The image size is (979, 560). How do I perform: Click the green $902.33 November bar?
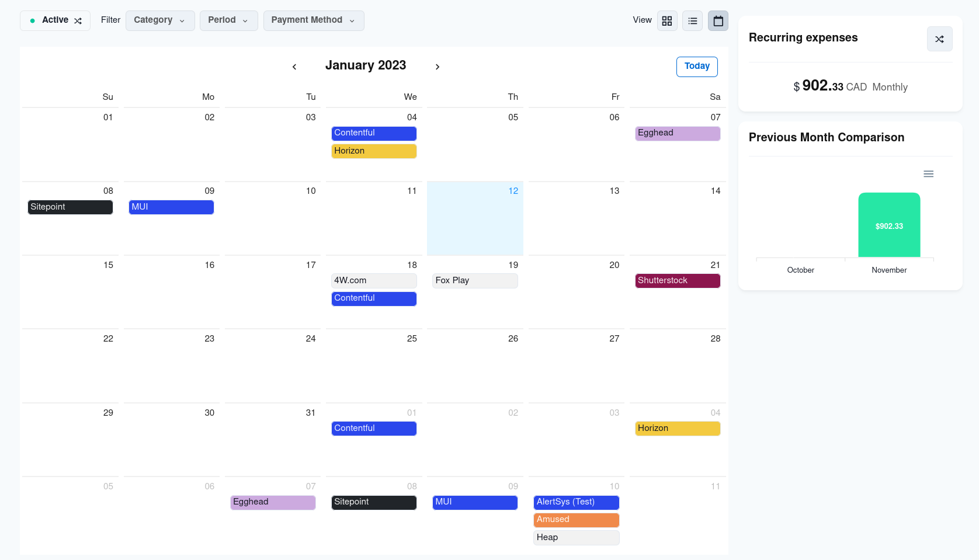[x=889, y=225]
